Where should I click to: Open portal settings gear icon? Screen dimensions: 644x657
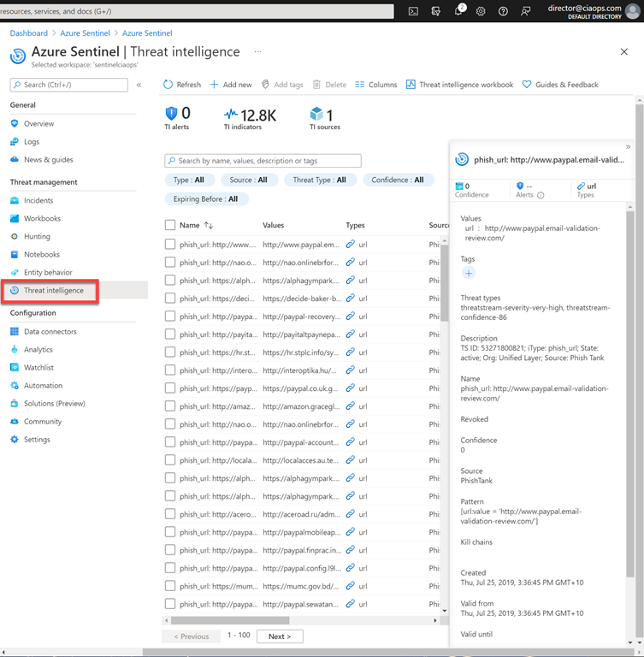coord(482,11)
